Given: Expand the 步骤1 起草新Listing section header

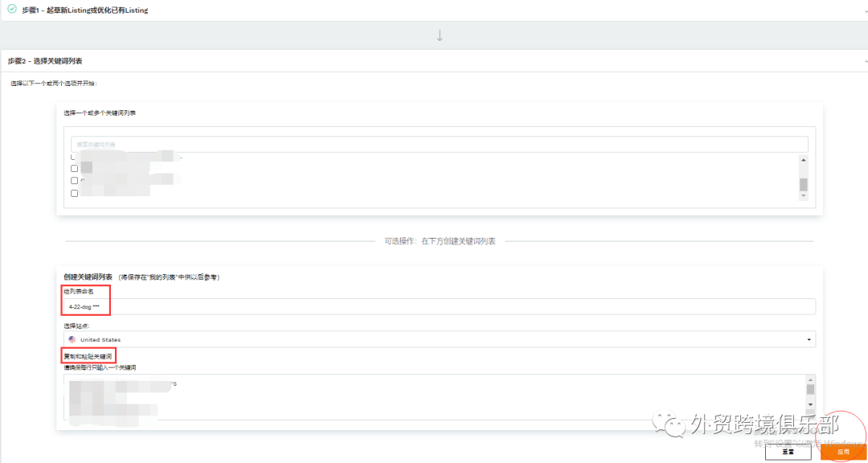Looking at the screenshot, I should (434, 10).
